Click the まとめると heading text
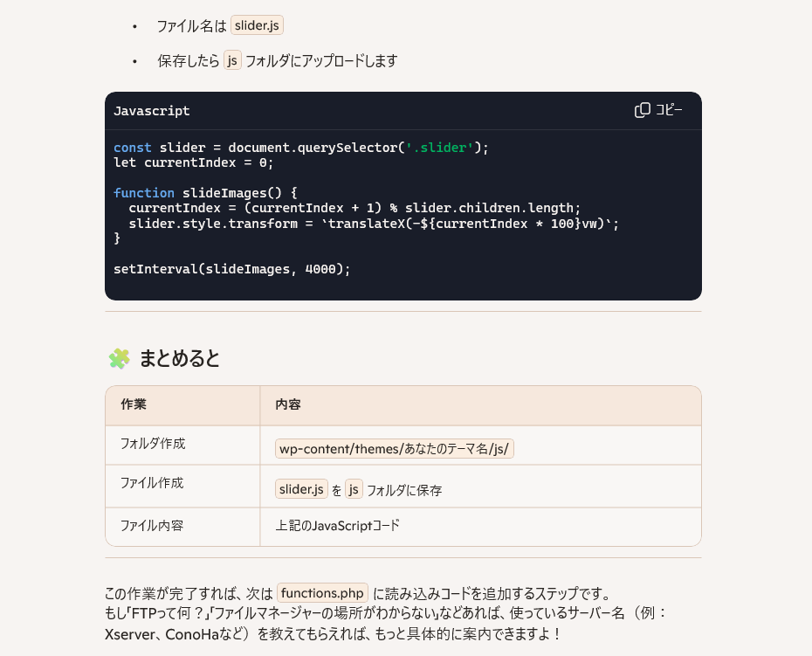 point(180,358)
